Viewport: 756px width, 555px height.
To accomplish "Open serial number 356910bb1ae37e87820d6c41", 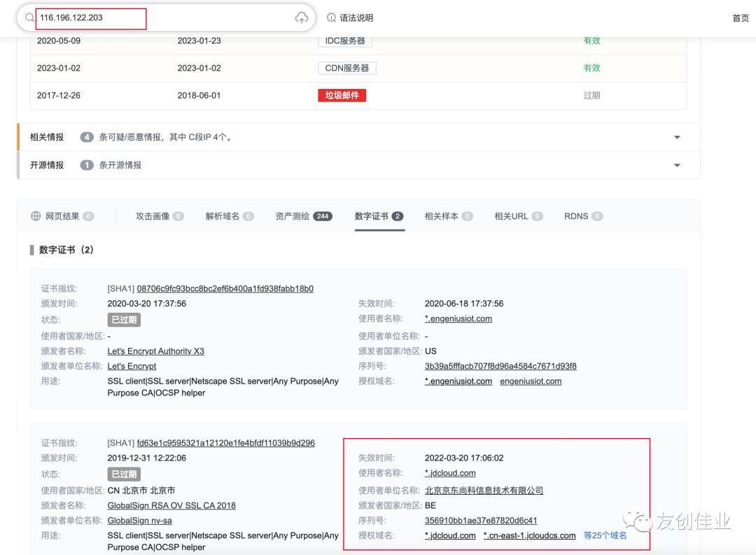I will click(481, 520).
